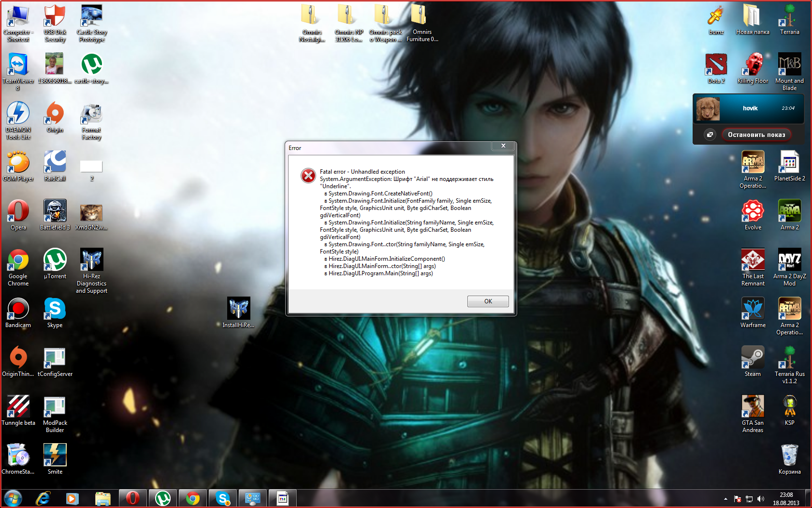Launch ModPack Builder desktop icon

[x=55, y=414]
